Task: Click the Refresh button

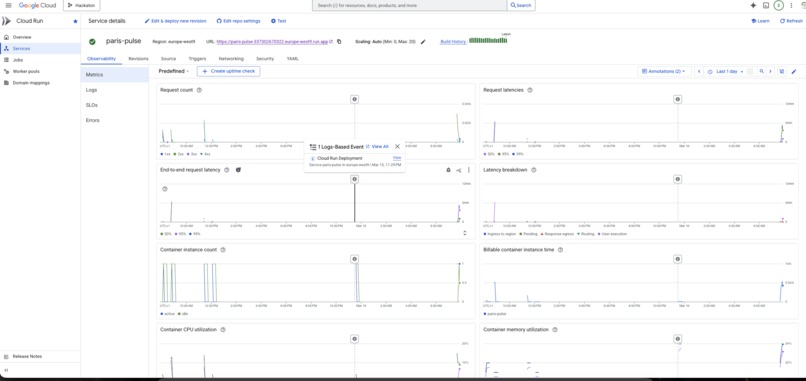Action: (791, 21)
